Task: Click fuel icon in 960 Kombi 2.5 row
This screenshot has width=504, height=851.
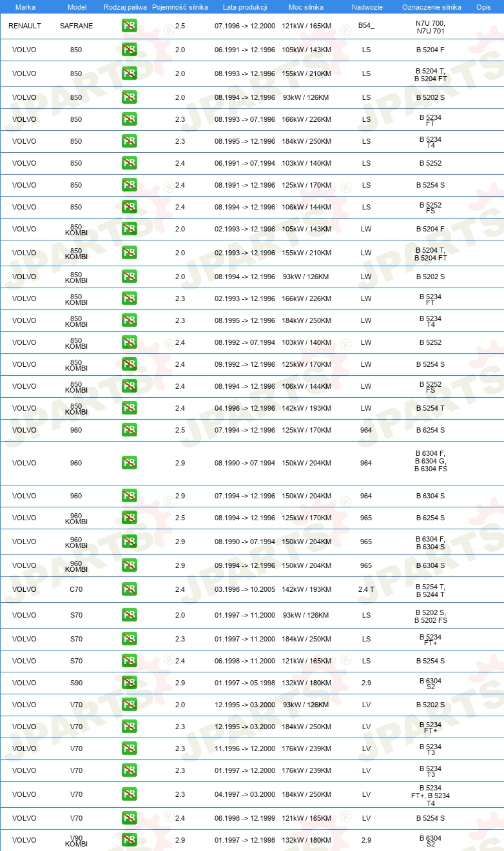Action: tap(129, 518)
